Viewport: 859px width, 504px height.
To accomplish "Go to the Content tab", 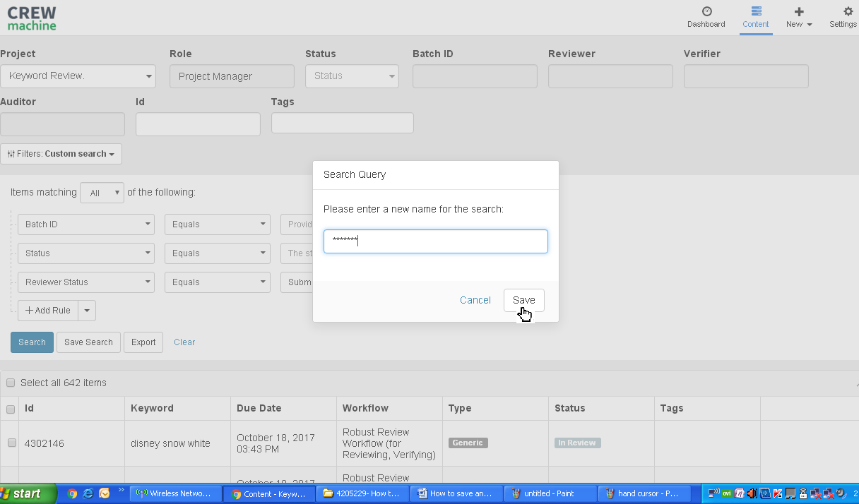I will (755, 18).
